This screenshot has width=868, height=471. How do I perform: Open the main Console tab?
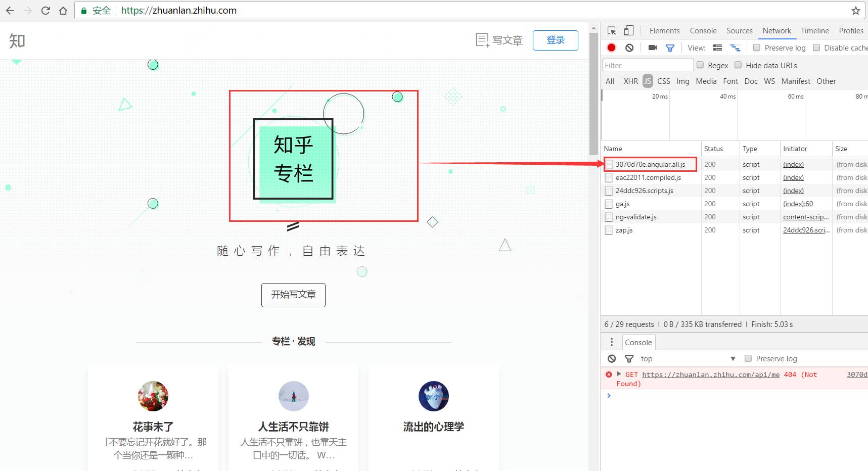(x=703, y=31)
